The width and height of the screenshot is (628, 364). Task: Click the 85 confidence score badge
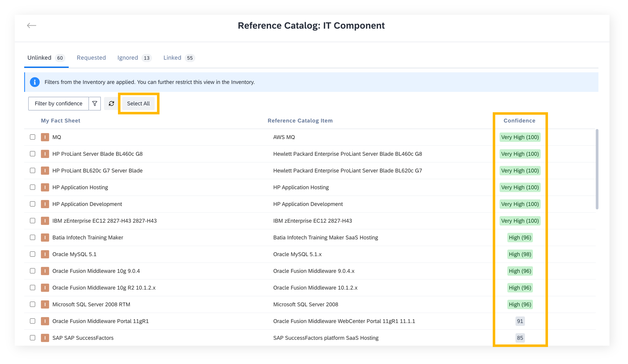click(520, 338)
